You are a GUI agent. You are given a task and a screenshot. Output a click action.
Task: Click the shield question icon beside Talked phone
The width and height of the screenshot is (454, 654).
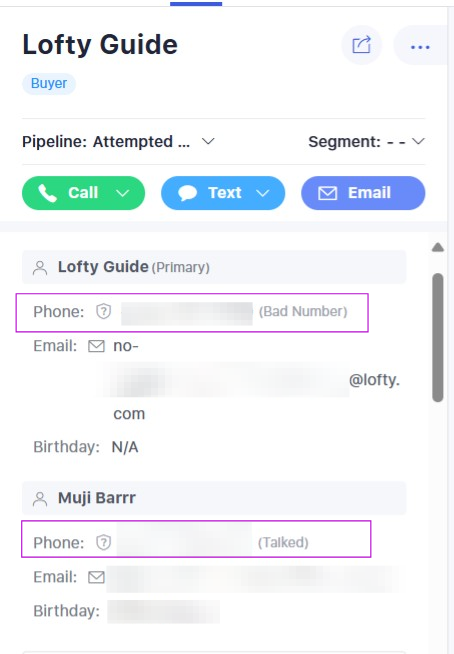103,542
